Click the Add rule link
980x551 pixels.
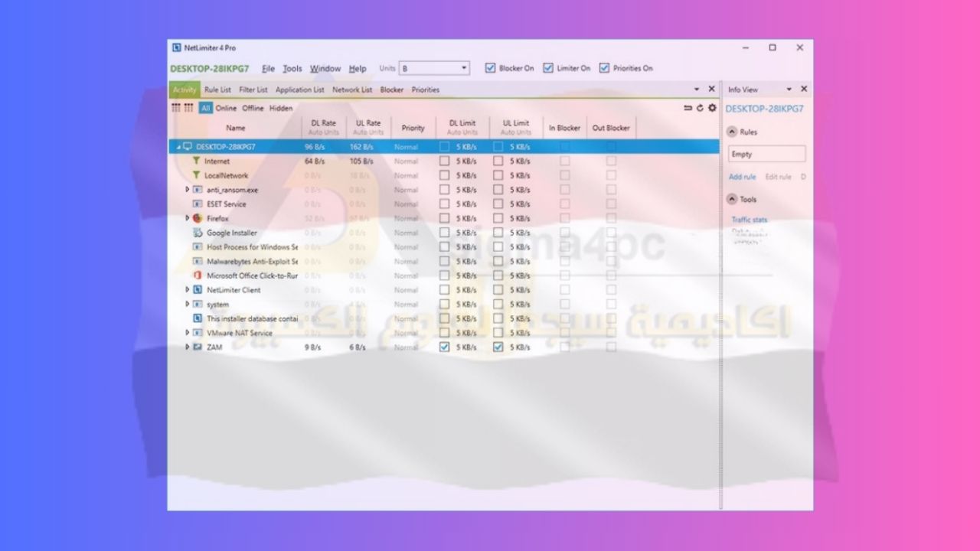(742, 177)
